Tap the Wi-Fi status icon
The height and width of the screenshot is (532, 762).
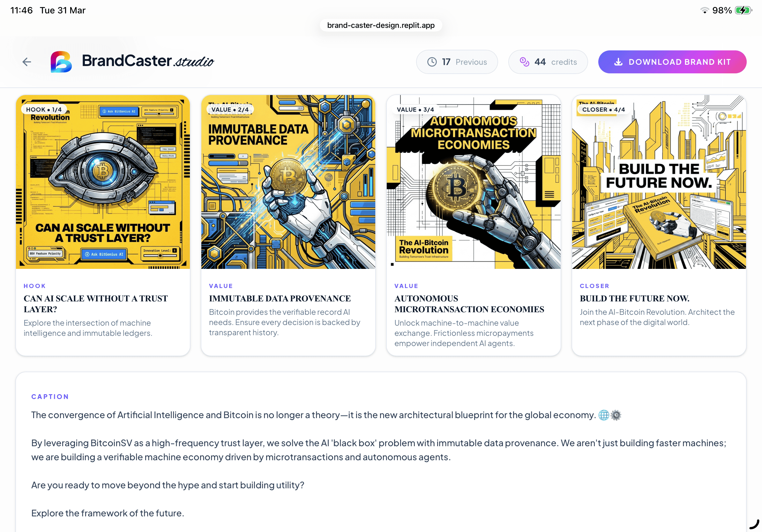[704, 10]
